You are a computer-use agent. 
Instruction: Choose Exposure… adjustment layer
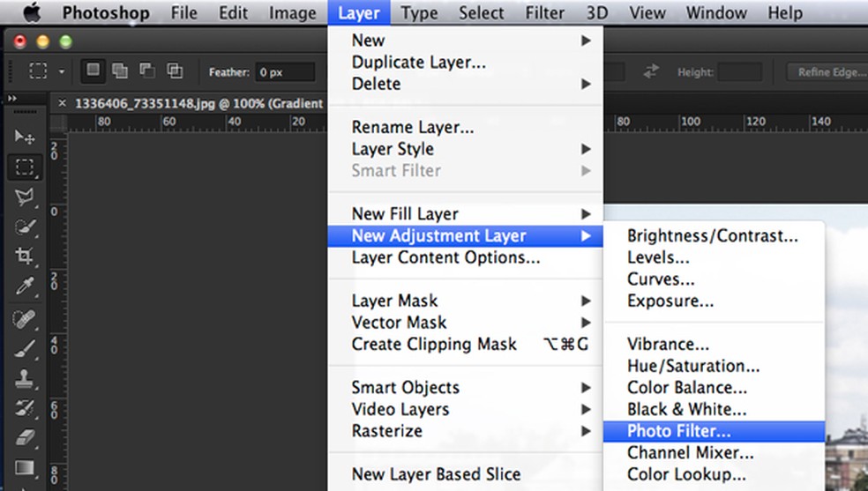[715, 301]
